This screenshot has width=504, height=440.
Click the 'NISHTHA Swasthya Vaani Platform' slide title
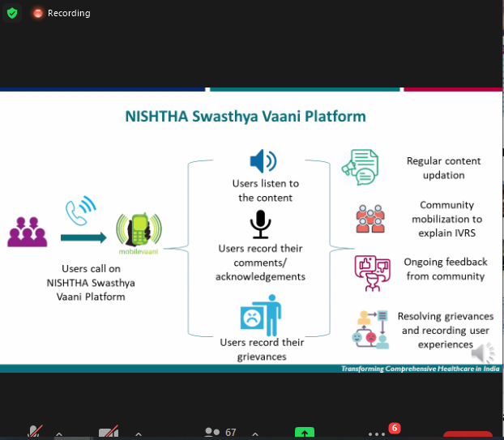[246, 117]
